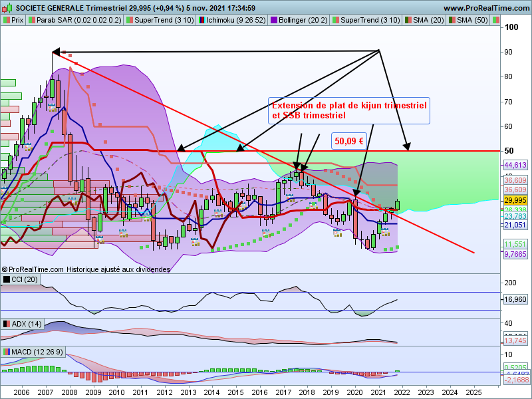The height and width of the screenshot is (399, 532).
Task: Click the cyan price label 23,783
Action: (515, 216)
